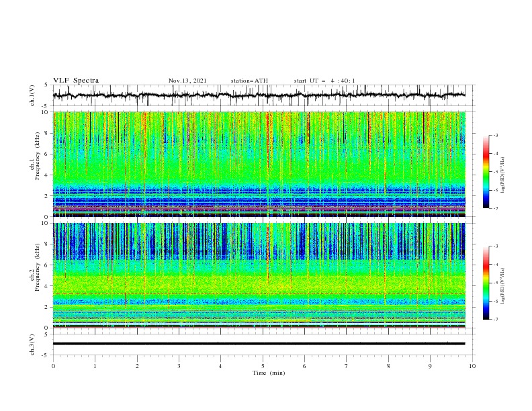The image size is (532, 411).
Task: Click the log(PSD) label beside ch.1 colorbar
Action: tap(503, 175)
